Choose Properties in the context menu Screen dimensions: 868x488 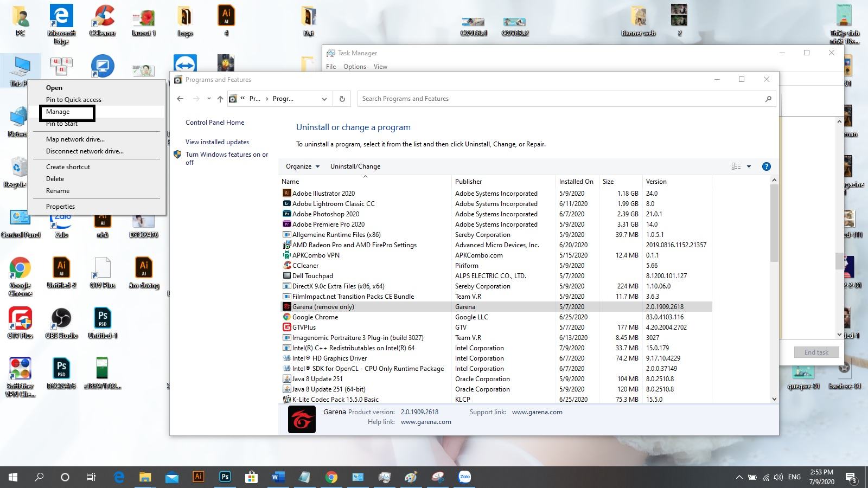tap(60, 207)
